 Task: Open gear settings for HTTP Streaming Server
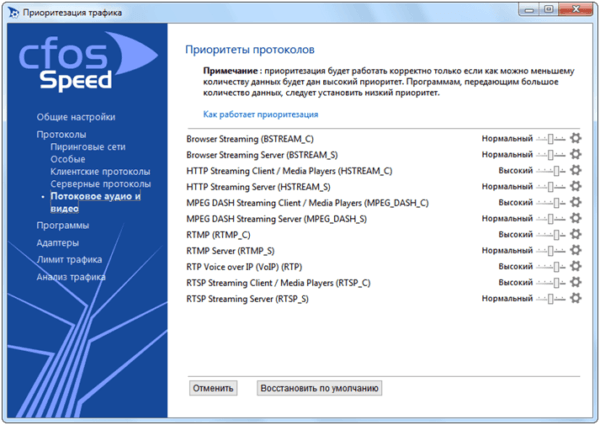click(x=576, y=186)
